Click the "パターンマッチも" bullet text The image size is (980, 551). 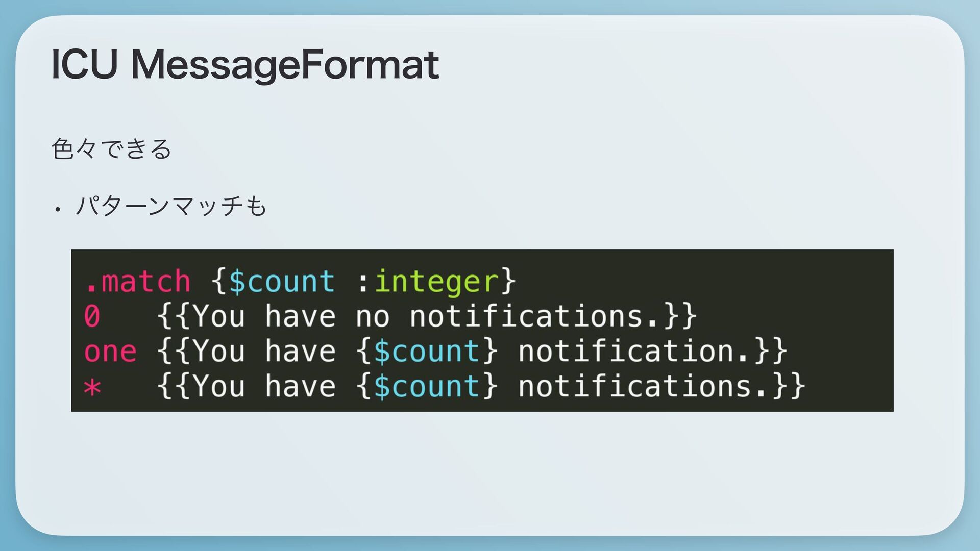(x=171, y=206)
